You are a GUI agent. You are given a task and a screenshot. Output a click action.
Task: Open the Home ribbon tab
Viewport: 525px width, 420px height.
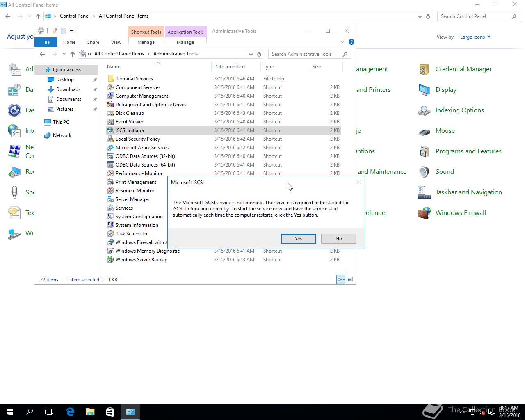point(69,42)
